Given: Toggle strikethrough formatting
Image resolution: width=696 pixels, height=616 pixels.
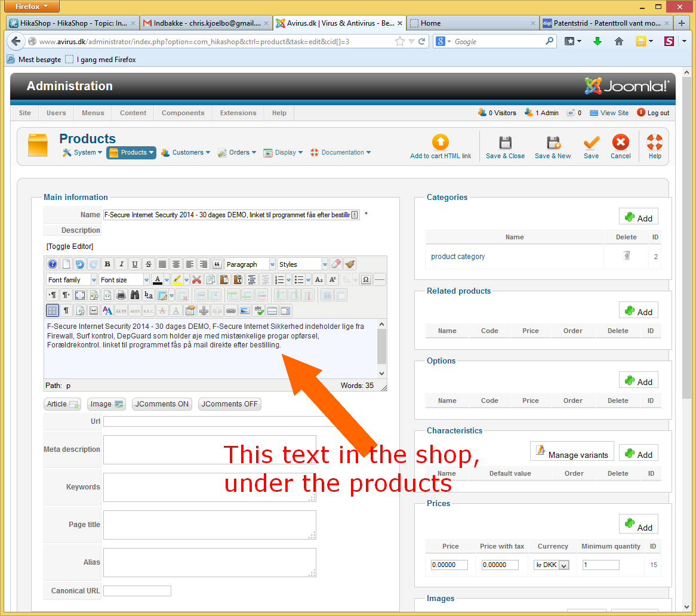Looking at the screenshot, I should pyautogui.click(x=149, y=264).
